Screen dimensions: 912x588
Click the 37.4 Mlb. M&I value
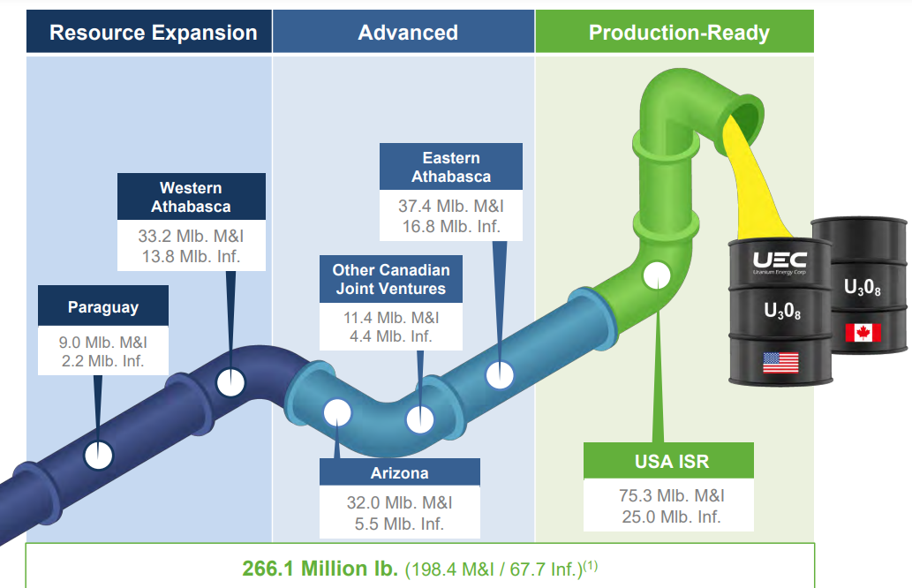451,206
